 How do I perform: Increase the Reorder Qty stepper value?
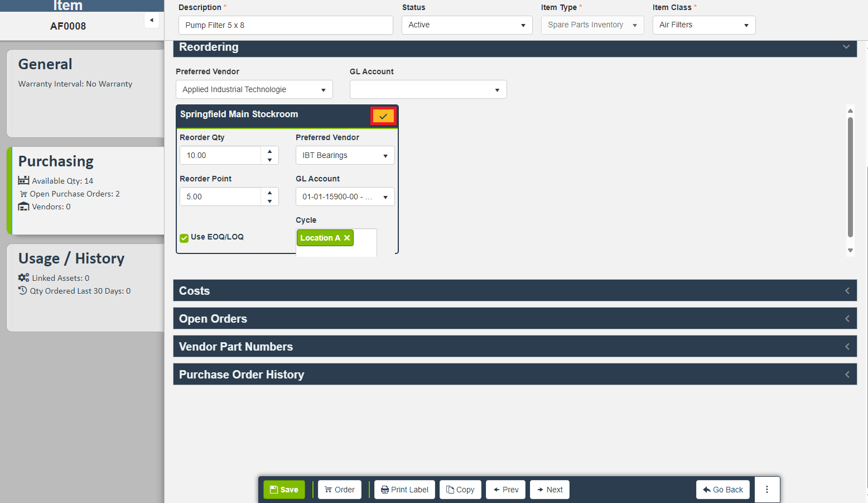tap(270, 151)
